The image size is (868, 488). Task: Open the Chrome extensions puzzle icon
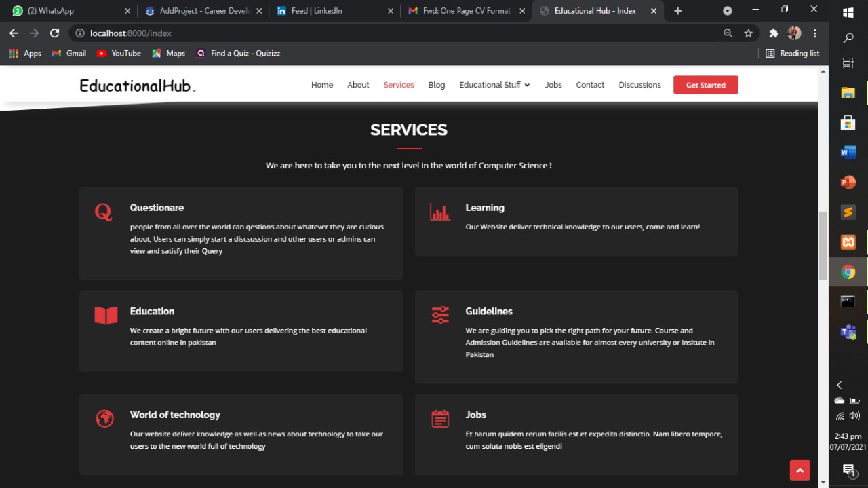coord(773,33)
